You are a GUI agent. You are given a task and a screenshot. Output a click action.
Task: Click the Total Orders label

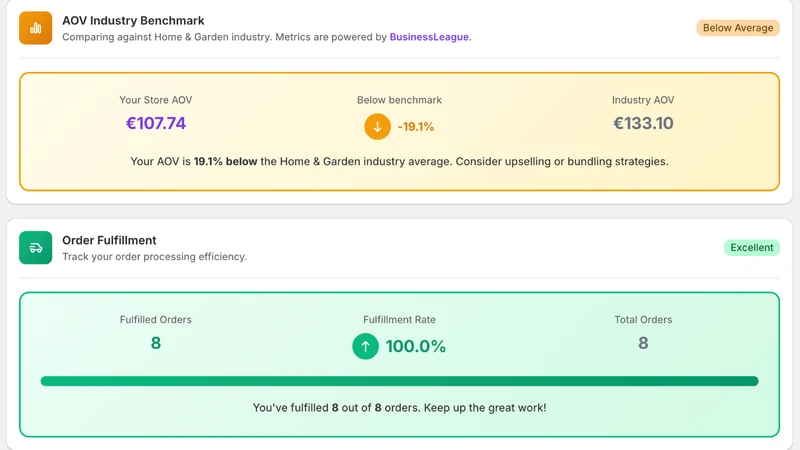(x=643, y=320)
